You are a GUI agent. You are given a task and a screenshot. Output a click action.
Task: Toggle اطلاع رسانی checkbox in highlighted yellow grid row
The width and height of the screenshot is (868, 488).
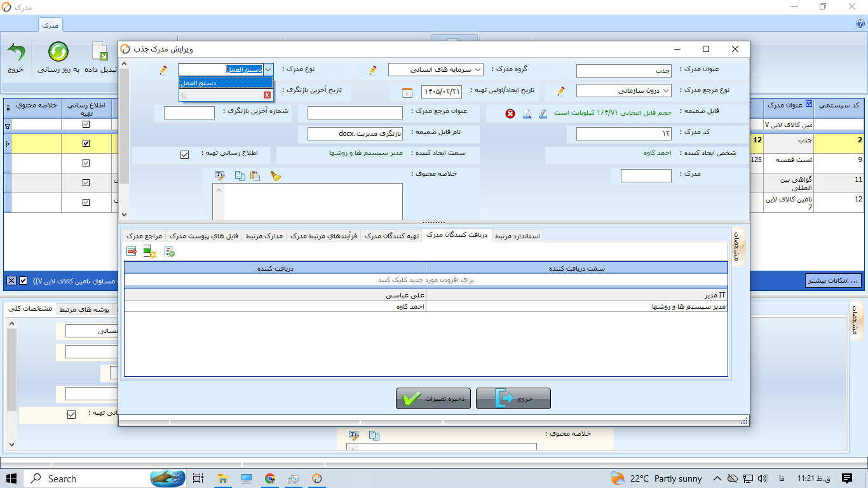[86, 144]
